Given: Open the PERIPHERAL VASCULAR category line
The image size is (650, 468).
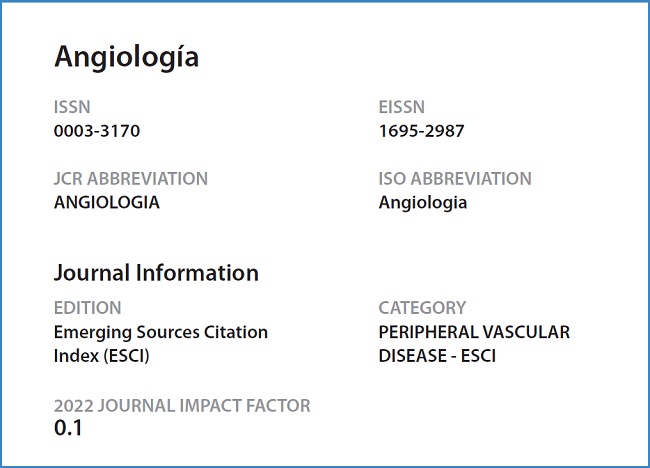Looking at the screenshot, I should 473,332.
